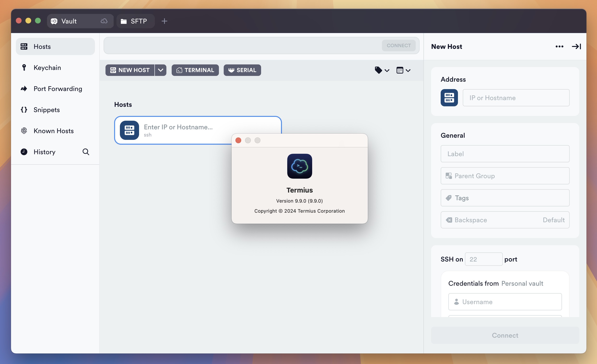Open the Terminal tab
The image size is (597, 364).
(195, 70)
